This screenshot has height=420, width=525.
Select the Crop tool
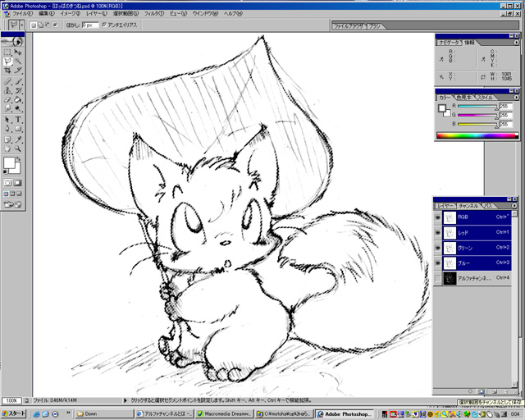pyautogui.click(x=7, y=71)
